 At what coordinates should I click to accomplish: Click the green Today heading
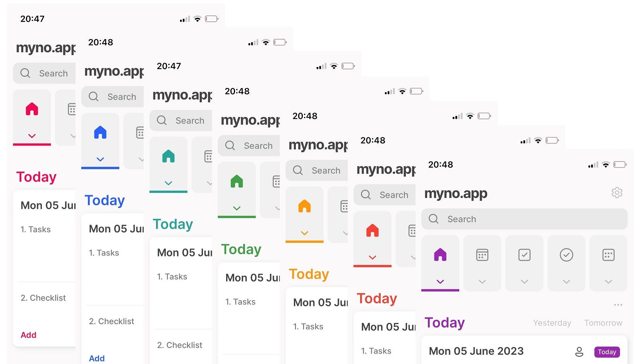click(x=241, y=249)
